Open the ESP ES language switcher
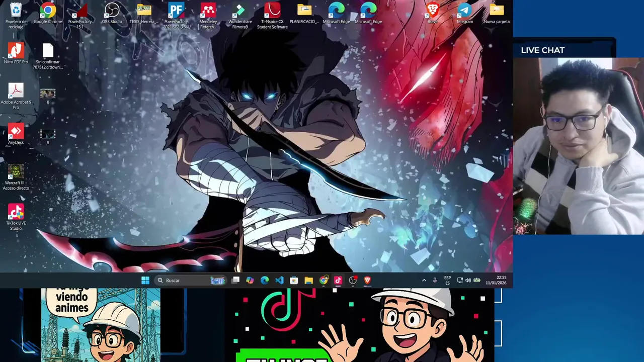644x362 pixels. click(x=447, y=281)
